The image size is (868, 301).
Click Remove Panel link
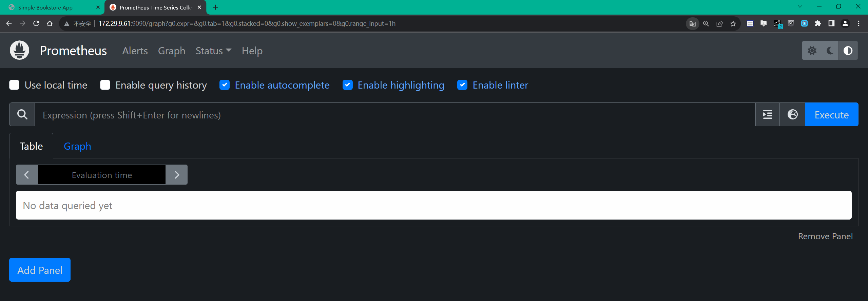(x=825, y=236)
